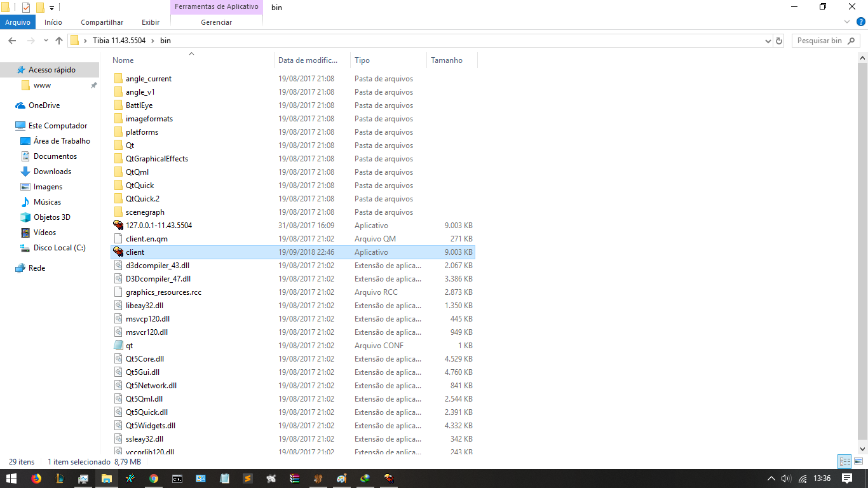This screenshot has height=488, width=868.
Task: Switch to the Exibir tab
Action: (x=151, y=22)
